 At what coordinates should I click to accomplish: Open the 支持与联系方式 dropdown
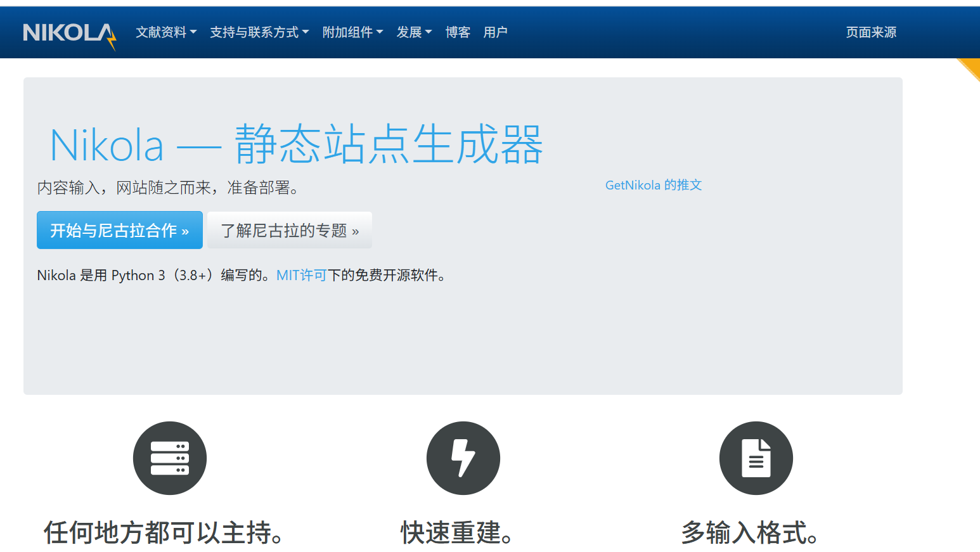tap(259, 32)
